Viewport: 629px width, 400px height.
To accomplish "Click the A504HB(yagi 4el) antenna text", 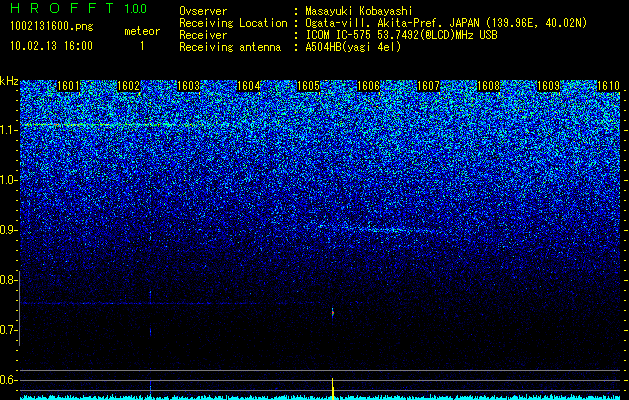I will [x=353, y=47].
